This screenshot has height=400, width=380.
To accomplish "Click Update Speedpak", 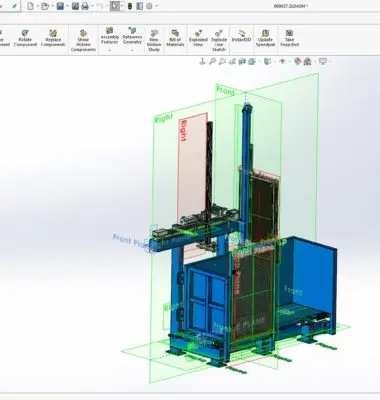I will (265, 38).
